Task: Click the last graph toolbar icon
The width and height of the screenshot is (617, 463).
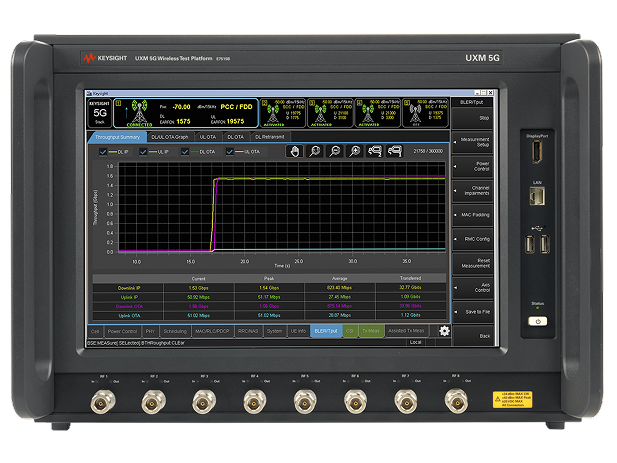Action: pos(392,151)
